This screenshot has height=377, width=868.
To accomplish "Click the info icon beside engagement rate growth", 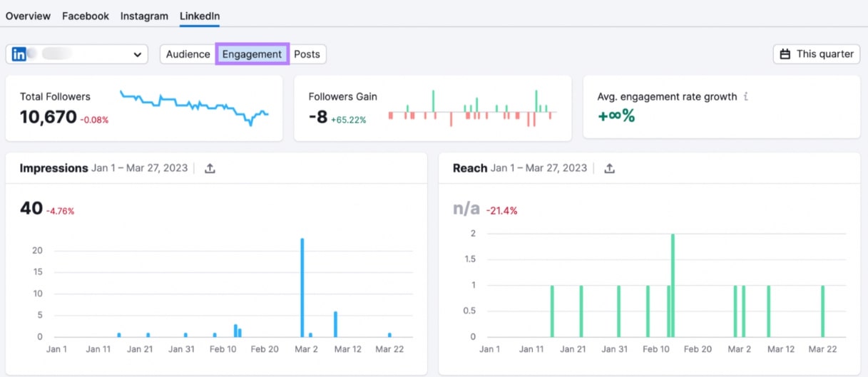I will [x=746, y=96].
